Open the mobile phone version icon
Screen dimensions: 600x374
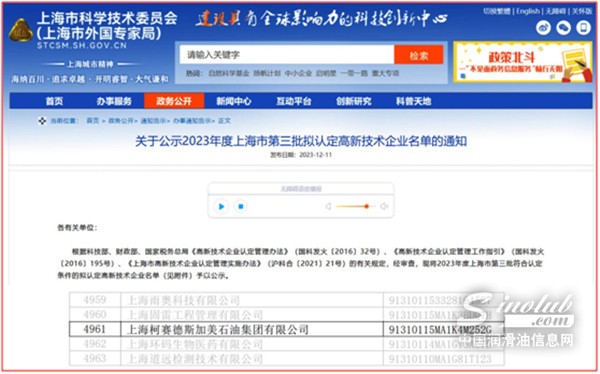coord(584,28)
